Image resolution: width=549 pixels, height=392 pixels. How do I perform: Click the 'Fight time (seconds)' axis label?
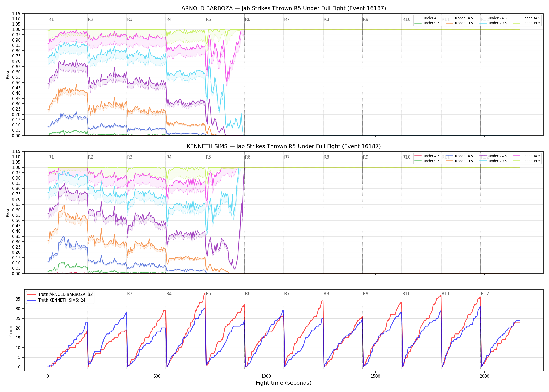point(284,383)
